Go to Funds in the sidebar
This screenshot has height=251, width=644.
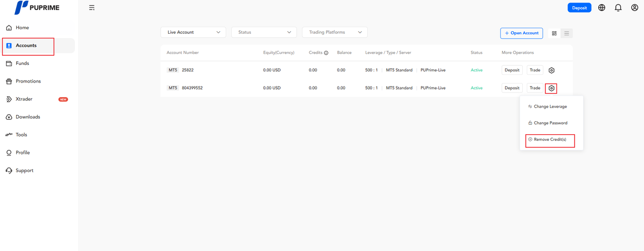pos(22,63)
